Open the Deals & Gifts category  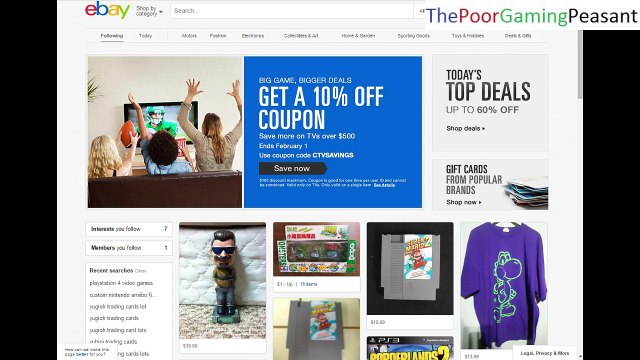point(518,36)
